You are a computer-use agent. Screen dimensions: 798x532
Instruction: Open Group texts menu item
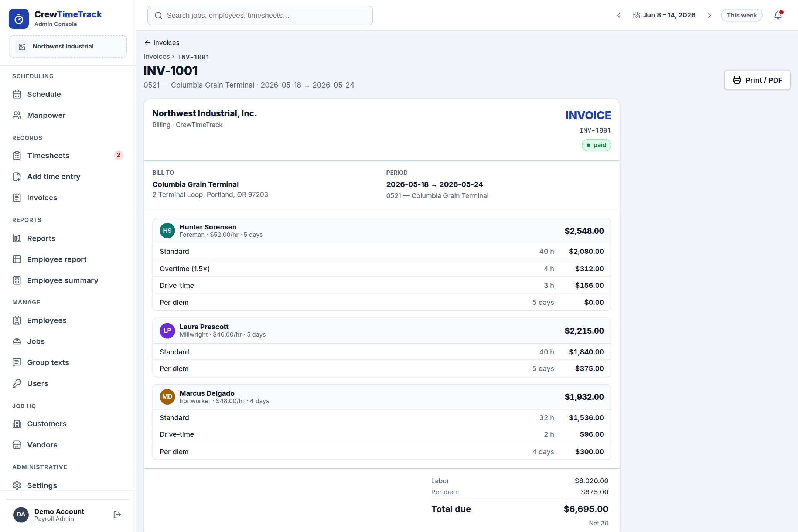click(68, 362)
